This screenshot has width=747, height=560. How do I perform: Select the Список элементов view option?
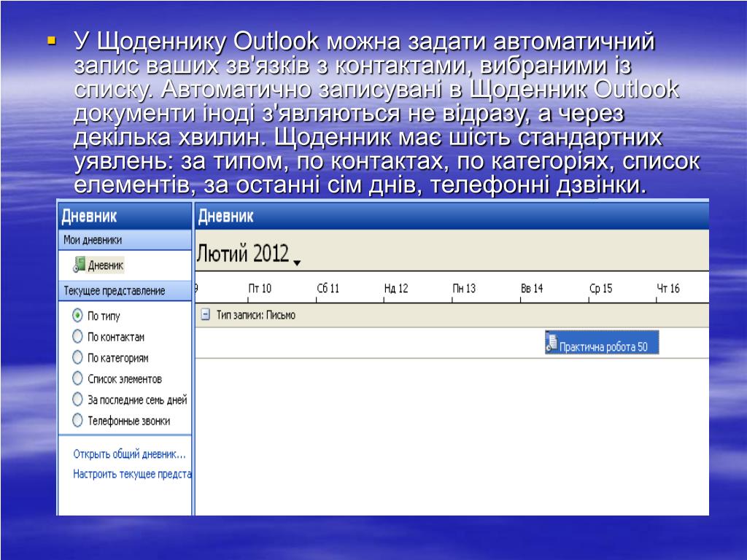coord(77,378)
